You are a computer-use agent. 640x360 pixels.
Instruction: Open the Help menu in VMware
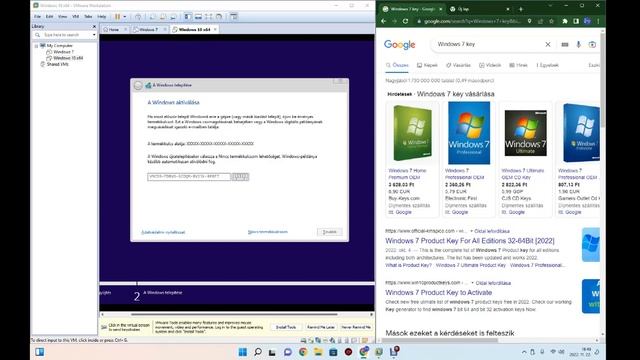coord(102,17)
